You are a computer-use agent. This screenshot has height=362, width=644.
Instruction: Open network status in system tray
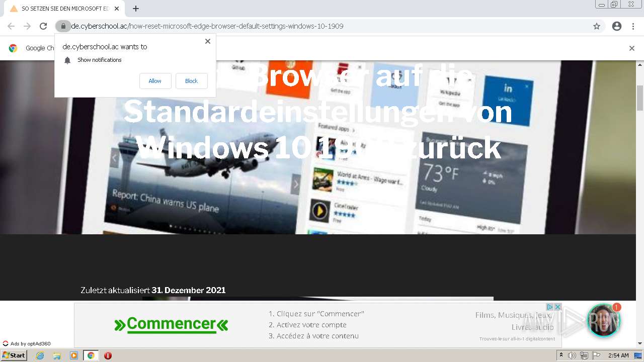584,355
